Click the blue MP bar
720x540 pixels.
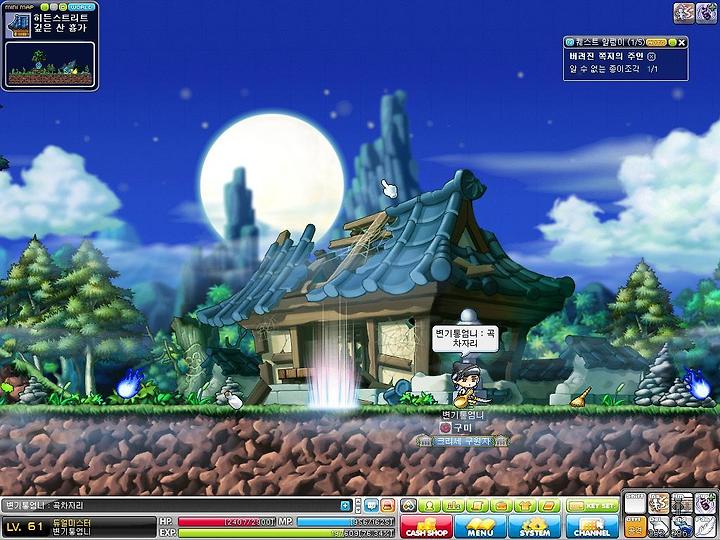[346, 522]
